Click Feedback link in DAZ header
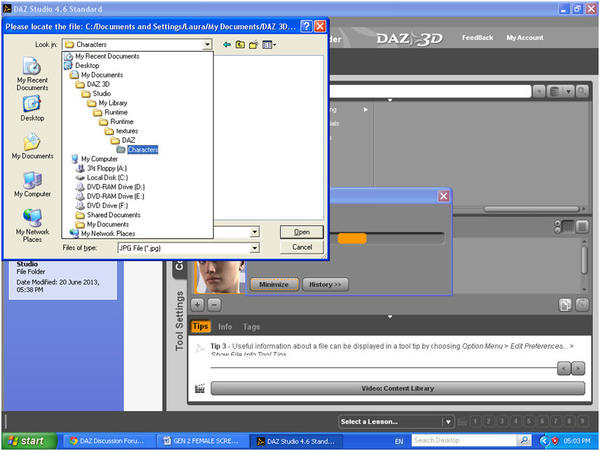The height and width of the screenshot is (451, 600). [x=477, y=37]
